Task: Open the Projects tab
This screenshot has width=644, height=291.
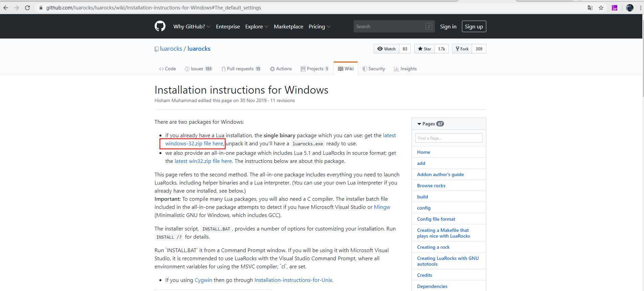Action: tap(315, 69)
